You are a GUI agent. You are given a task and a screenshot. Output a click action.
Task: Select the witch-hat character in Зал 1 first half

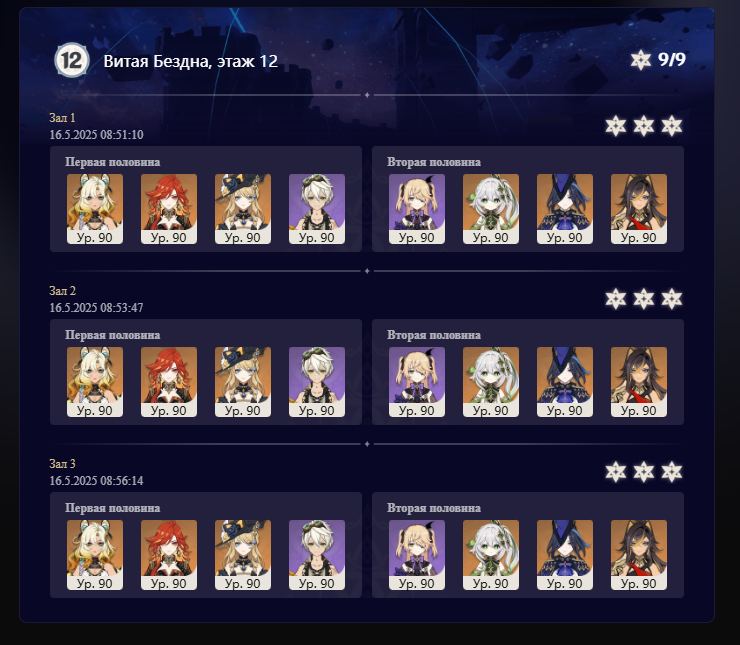243,209
